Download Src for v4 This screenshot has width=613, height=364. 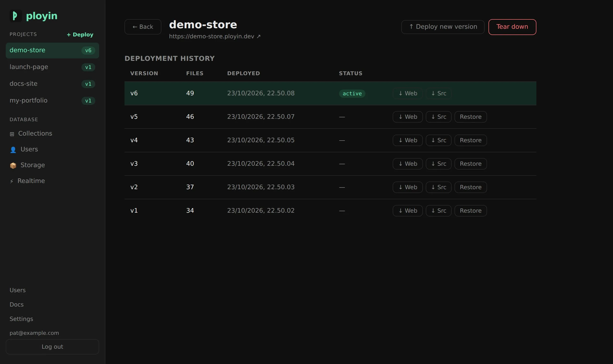(438, 140)
